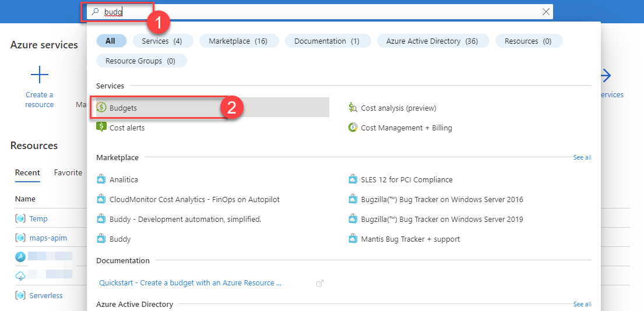Switch to the Favorite resources tab
Viewport: 644px width, 311px height.
click(68, 173)
